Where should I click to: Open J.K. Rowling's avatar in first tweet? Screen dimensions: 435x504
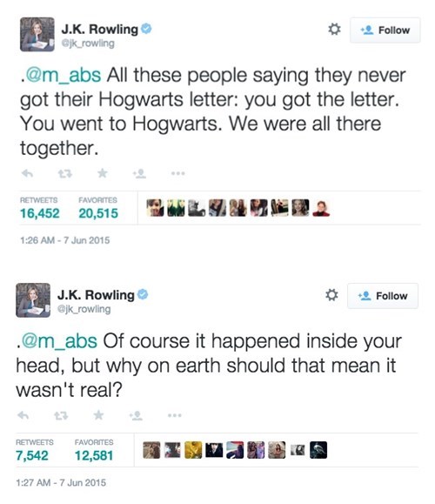coord(37,35)
